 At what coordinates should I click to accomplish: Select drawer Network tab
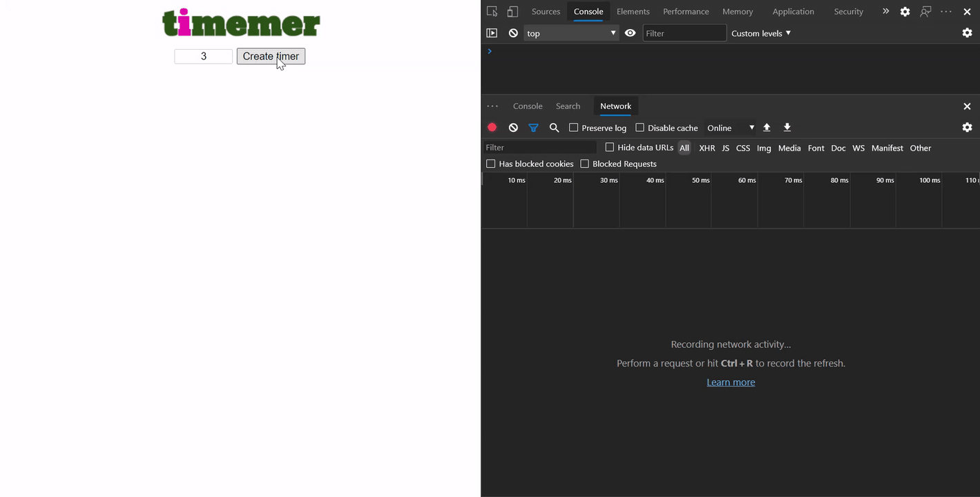point(615,106)
